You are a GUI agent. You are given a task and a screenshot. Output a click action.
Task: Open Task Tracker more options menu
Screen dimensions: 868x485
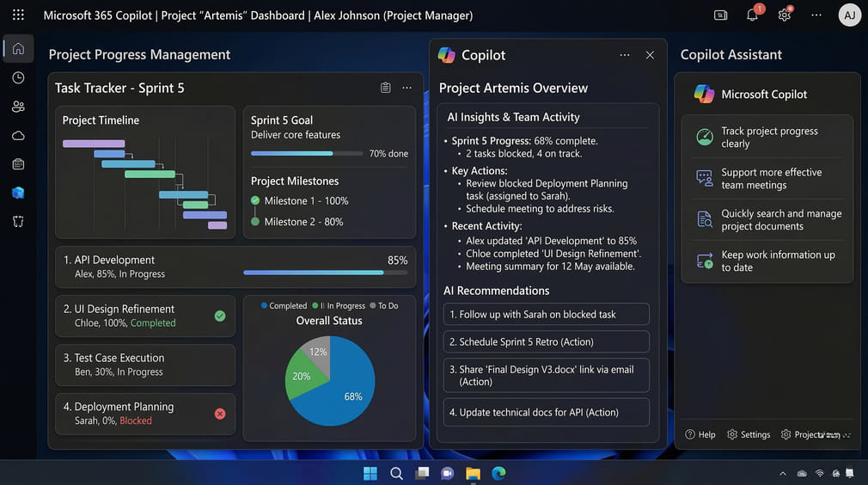[406, 88]
